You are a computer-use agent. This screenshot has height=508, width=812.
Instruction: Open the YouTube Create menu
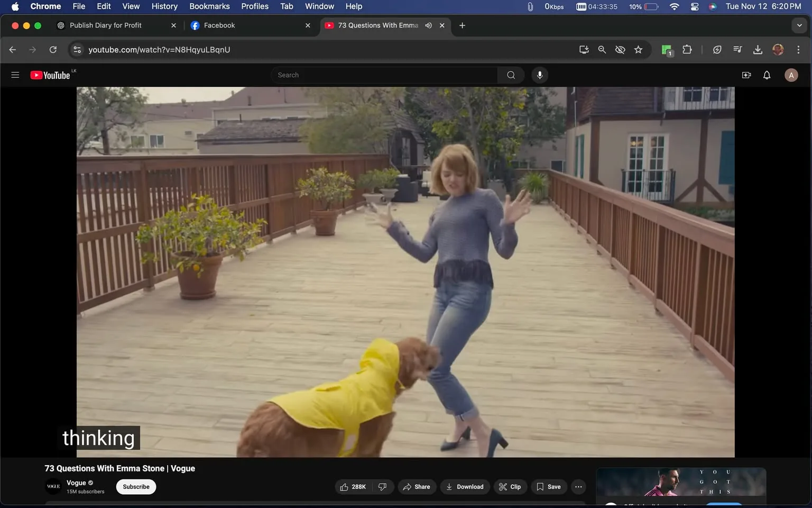(746, 75)
